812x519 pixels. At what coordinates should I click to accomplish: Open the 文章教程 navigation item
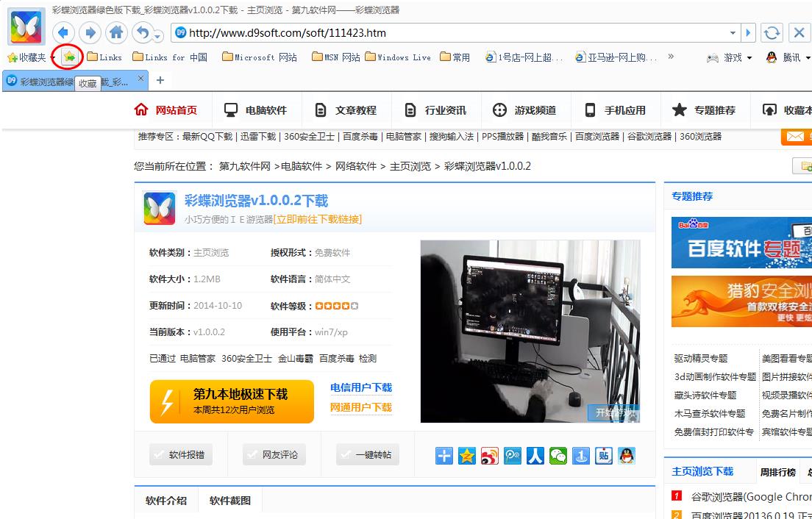(x=346, y=110)
